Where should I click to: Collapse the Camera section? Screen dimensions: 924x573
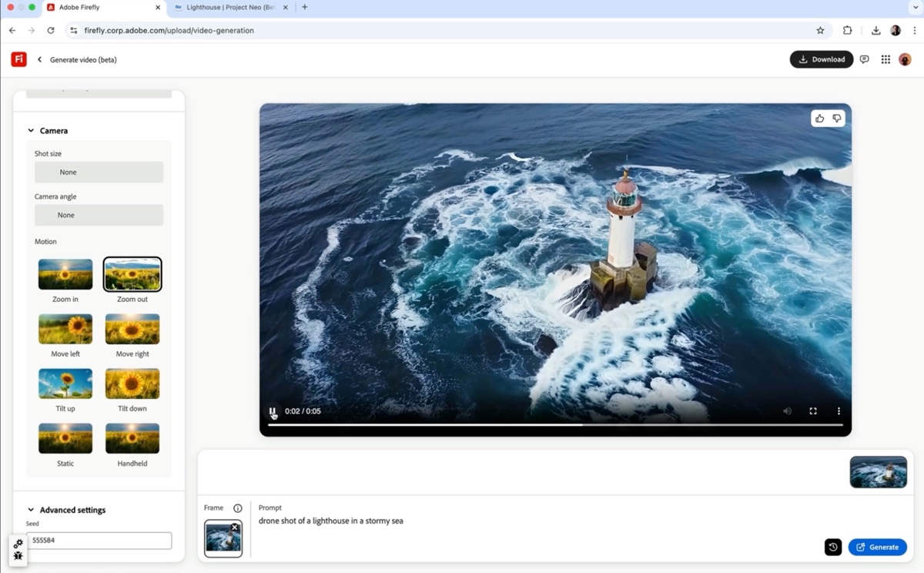(x=32, y=131)
